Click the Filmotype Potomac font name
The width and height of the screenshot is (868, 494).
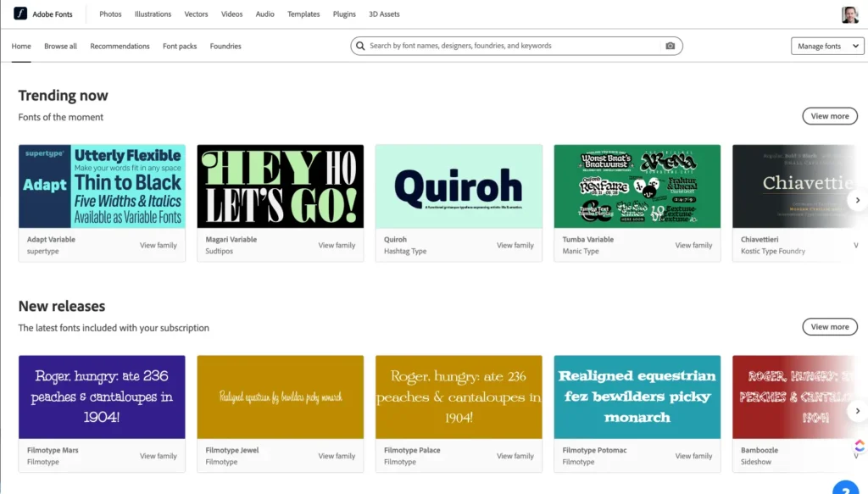pyautogui.click(x=594, y=450)
